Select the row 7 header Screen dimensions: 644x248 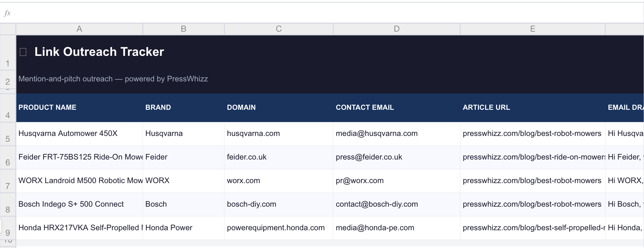[x=8, y=181]
